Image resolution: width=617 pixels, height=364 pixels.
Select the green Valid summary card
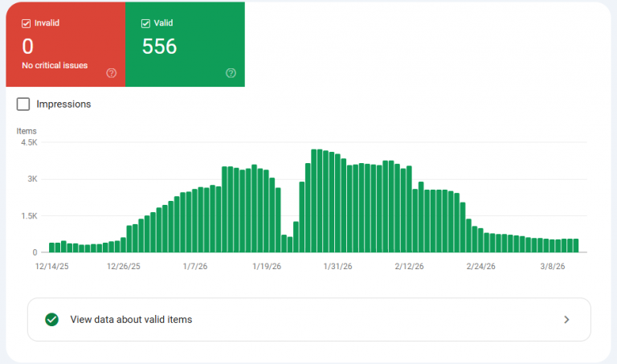(185, 44)
